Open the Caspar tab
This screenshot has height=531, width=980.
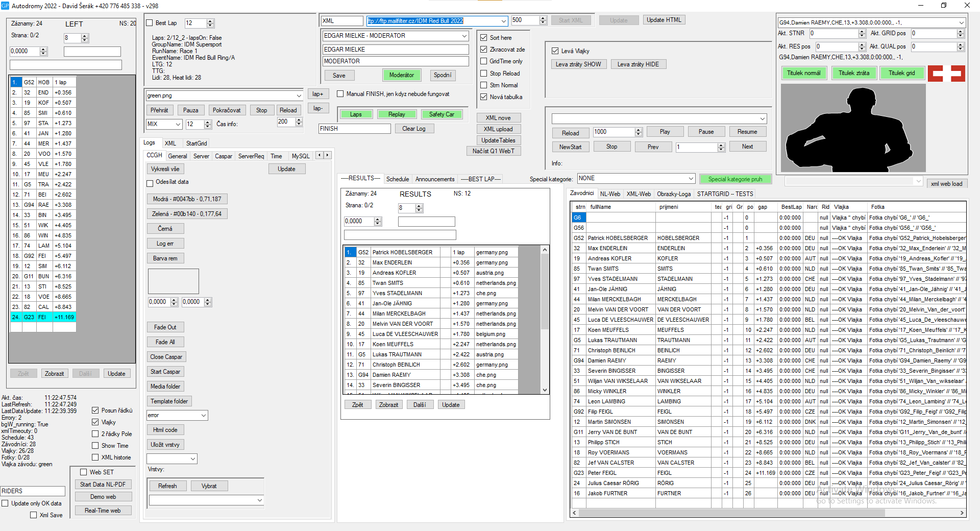(x=224, y=156)
